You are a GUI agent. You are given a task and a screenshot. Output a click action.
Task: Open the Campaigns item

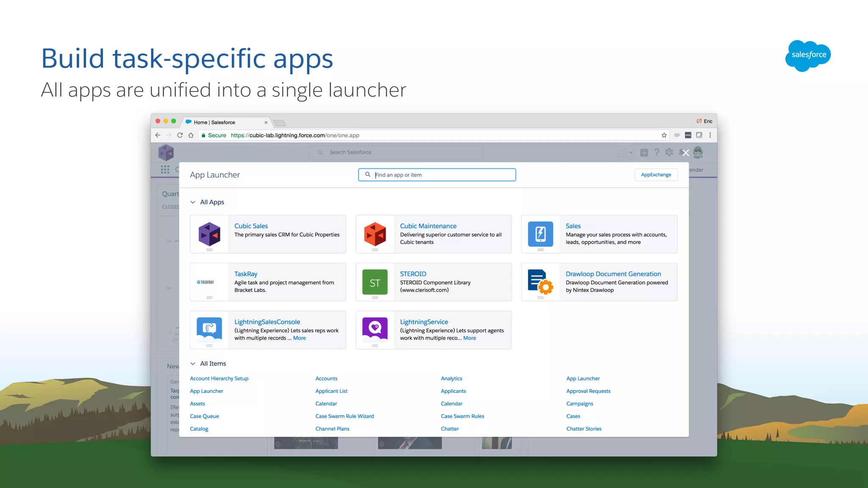[x=580, y=404]
